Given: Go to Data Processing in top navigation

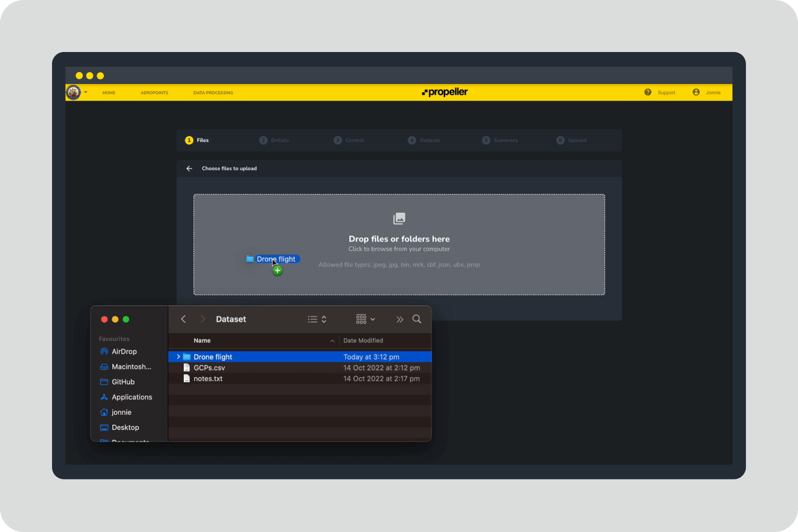Looking at the screenshot, I should click(213, 93).
